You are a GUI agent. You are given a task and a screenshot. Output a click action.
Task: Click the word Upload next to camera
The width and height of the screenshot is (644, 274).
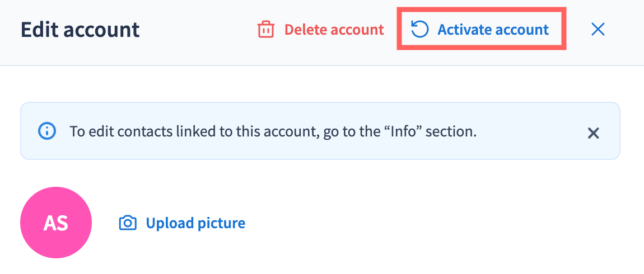pyautogui.click(x=170, y=223)
